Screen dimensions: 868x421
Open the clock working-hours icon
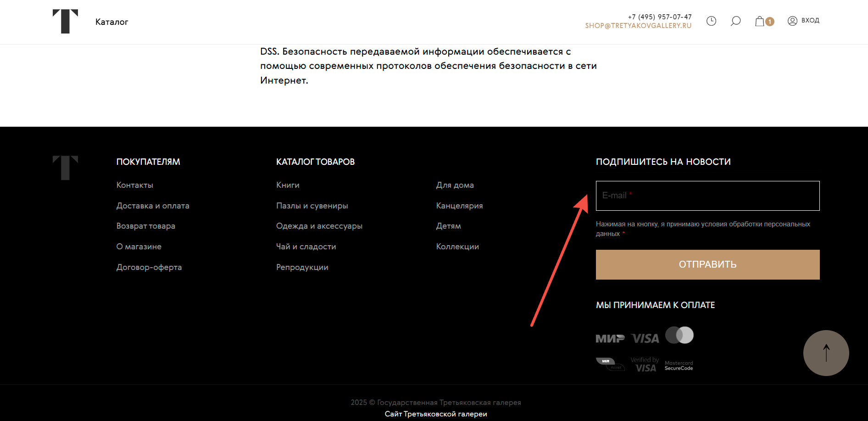711,21
